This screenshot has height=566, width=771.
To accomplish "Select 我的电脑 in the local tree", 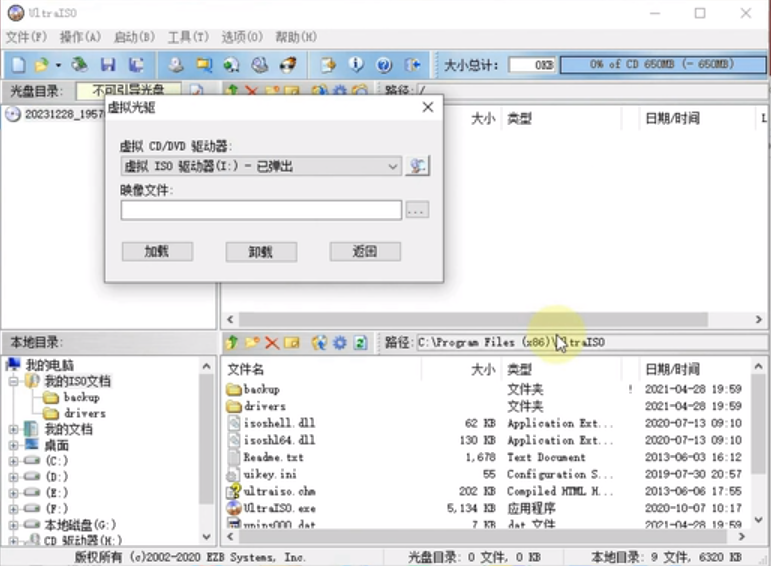I will 50,365.
